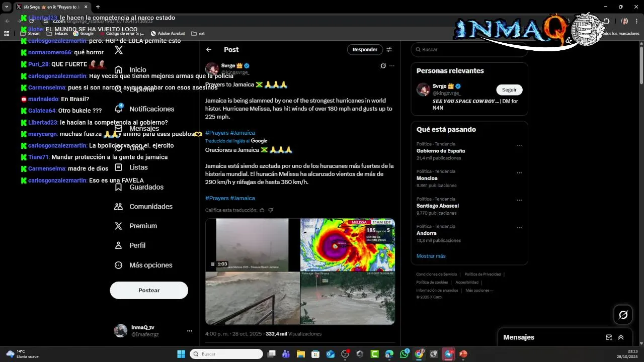Open Stream bookmark folder
The width and height of the screenshot is (644, 362).
(x=30, y=34)
